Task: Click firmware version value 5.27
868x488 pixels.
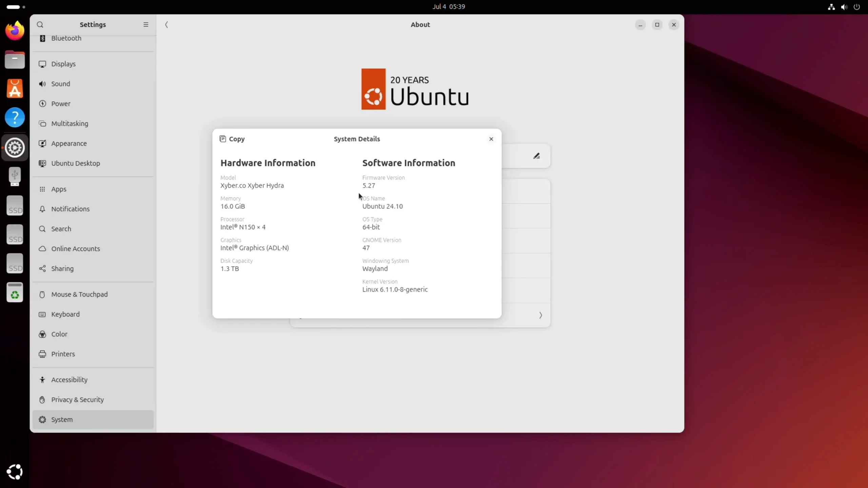Action: 369,185
